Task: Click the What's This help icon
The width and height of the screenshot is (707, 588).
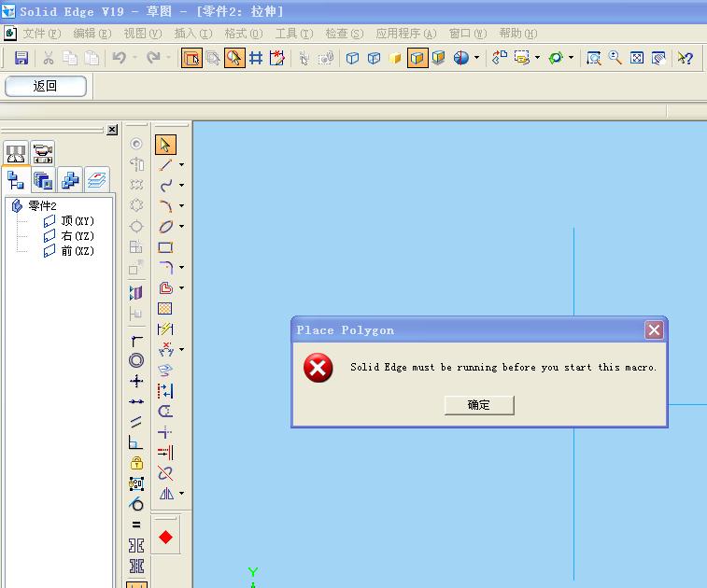Action: (685, 58)
